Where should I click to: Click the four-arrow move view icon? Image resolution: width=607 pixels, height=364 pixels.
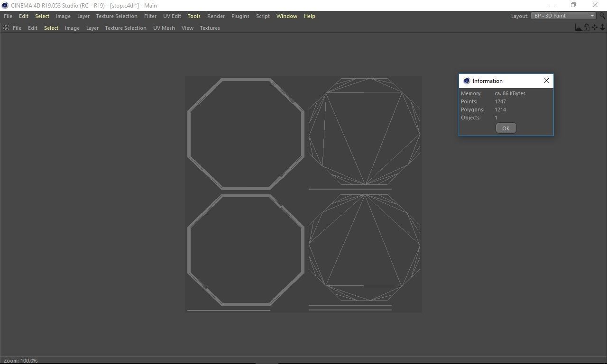pos(595,27)
